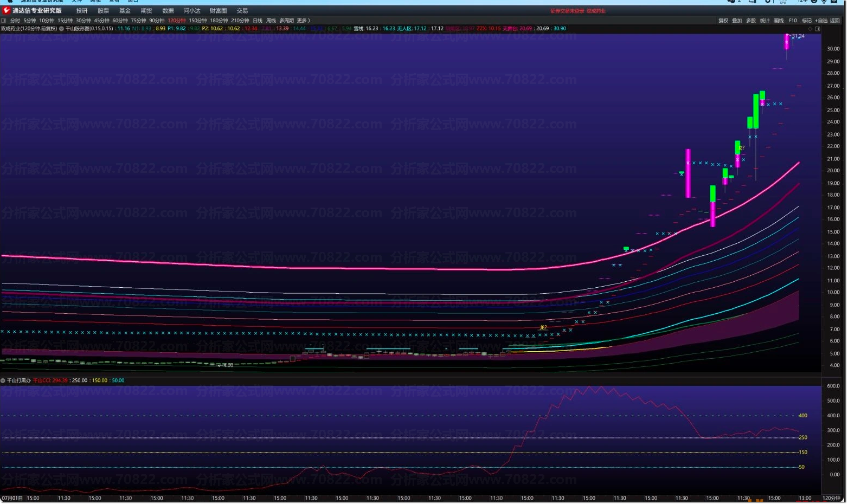The height and width of the screenshot is (504, 848).
Task: Click the 31.24 high price label
Action: [798, 36]
